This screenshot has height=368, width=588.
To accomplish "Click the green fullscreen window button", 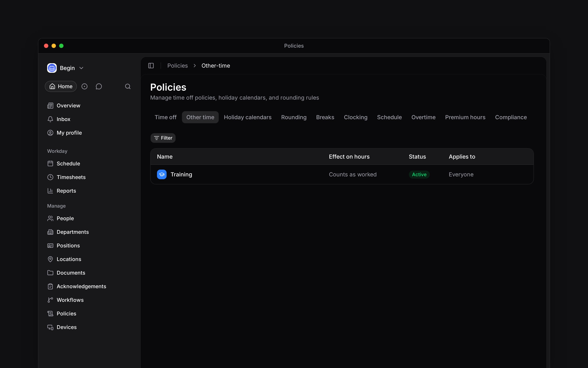I will [61, 46].
